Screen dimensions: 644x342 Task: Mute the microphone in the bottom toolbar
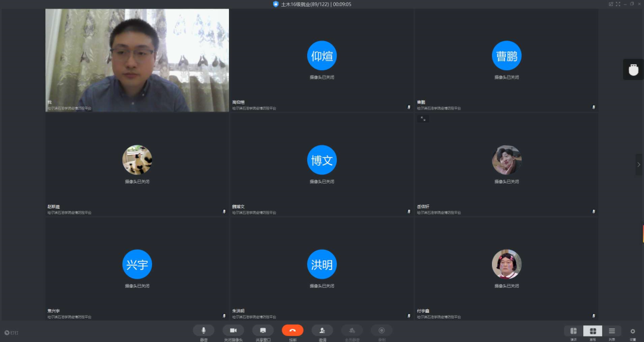tap(203, 330)
